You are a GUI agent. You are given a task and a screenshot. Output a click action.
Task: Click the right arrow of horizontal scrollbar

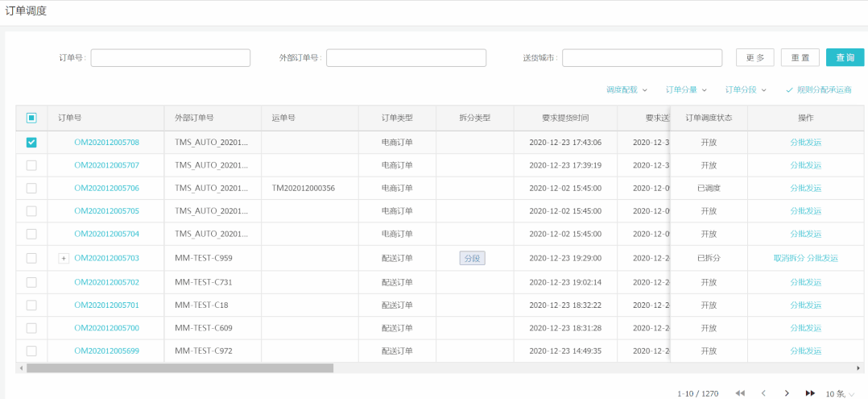859,368
